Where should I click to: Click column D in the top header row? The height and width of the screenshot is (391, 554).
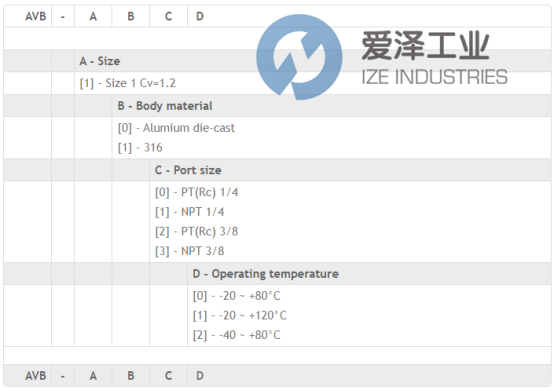(200, 16)
